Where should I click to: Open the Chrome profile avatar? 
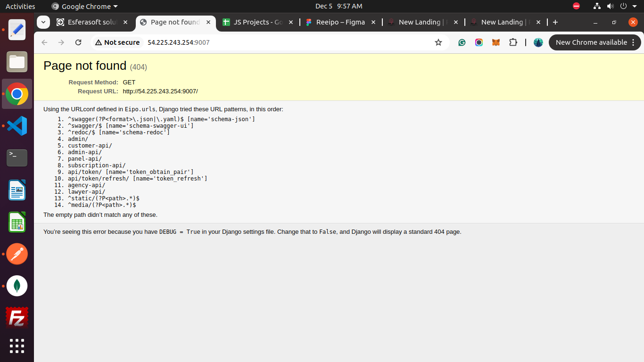538,42
